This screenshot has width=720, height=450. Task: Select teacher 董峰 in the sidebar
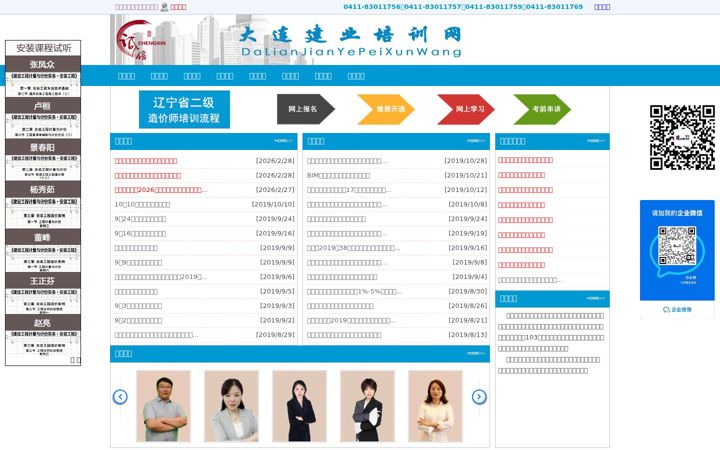pyautogui.click(x=43, y=237)
